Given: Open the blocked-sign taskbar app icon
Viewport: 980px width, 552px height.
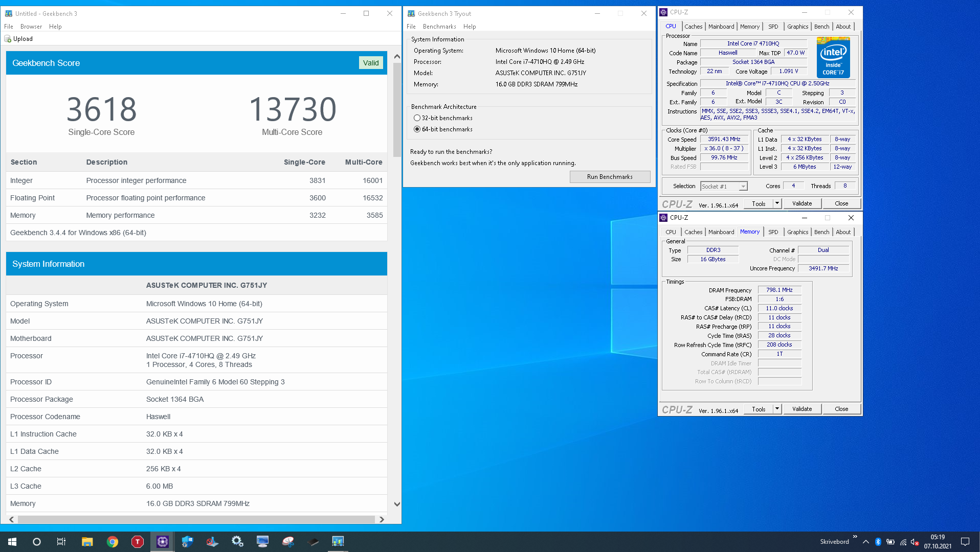Looking at the screenshot, I should pos(213,542).
